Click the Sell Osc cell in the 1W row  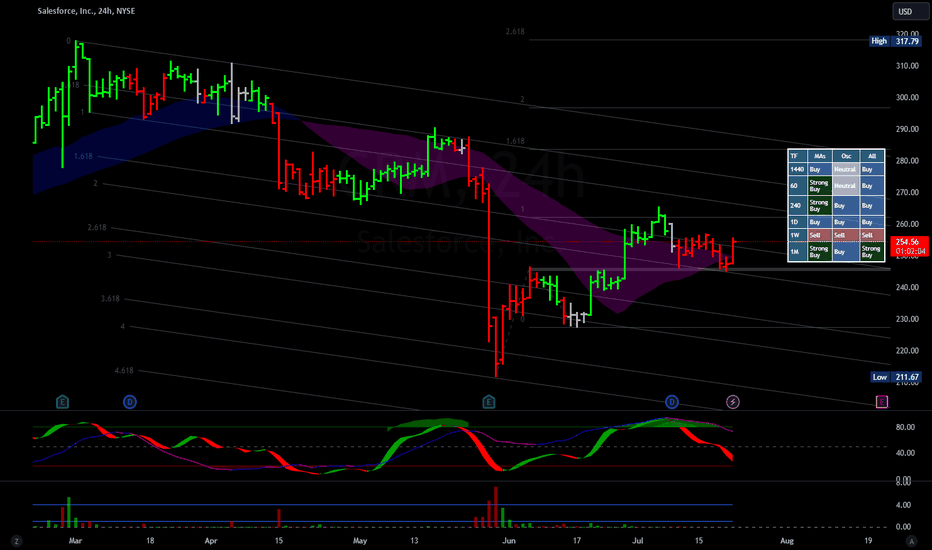click(846, 235)
